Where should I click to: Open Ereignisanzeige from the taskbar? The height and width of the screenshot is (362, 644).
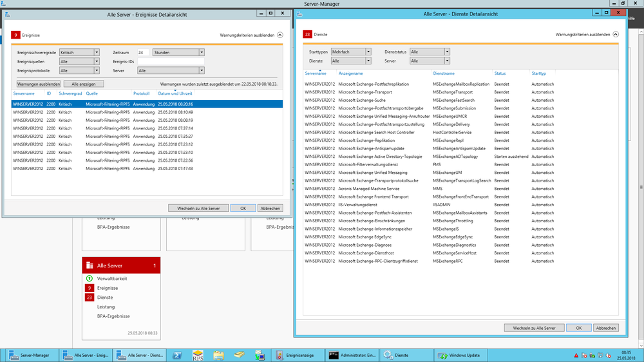[295, 355]
